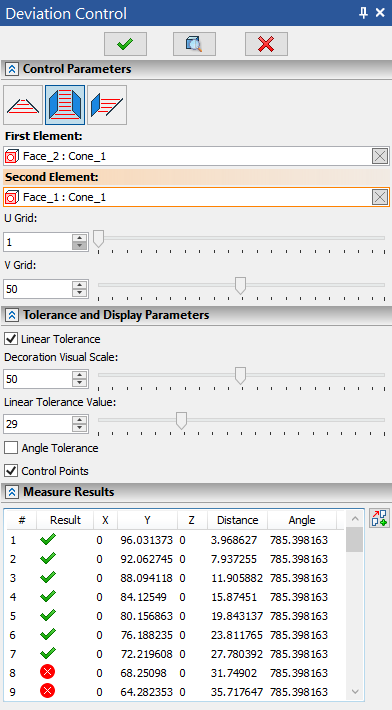The width and height of the screenshot is (392, 710).
Task: Click the Decoration Visual Scale input field
Action: click(38, 379)
